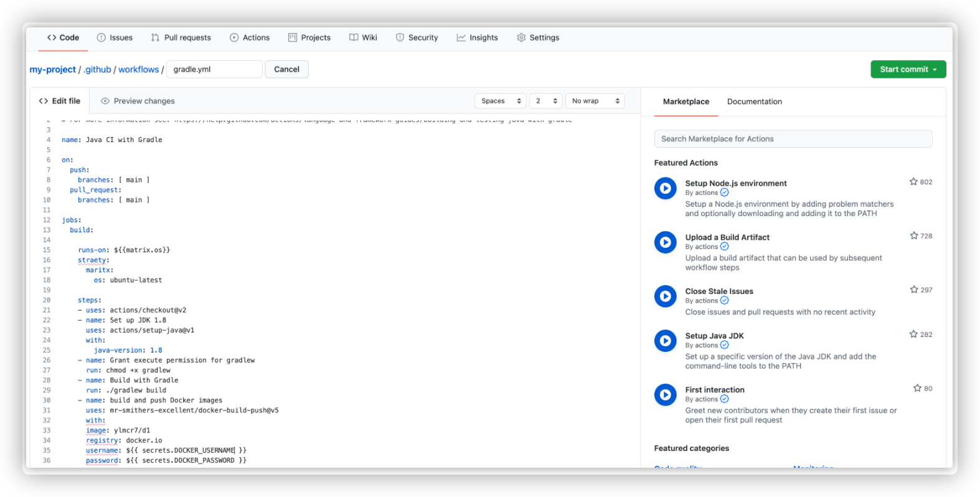The image size is (980, 497).
Task: Click Setup Java JDK action icon
Action: coord(666,341)
